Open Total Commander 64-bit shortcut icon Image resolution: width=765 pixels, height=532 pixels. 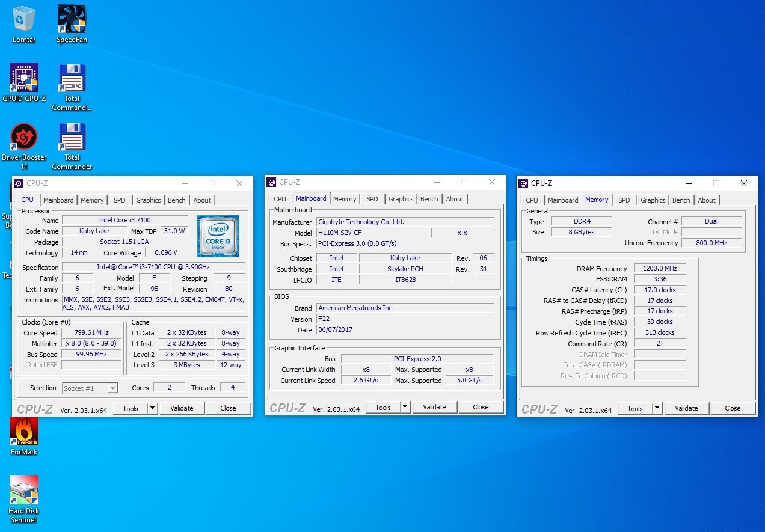tap(72, 87)
